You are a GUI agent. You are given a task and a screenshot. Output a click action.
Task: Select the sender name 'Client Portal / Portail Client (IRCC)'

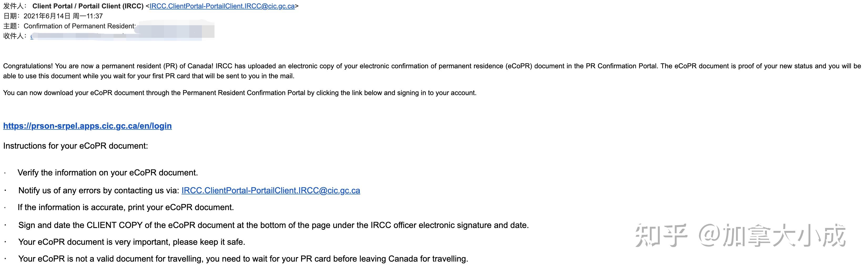coord(88,6)
